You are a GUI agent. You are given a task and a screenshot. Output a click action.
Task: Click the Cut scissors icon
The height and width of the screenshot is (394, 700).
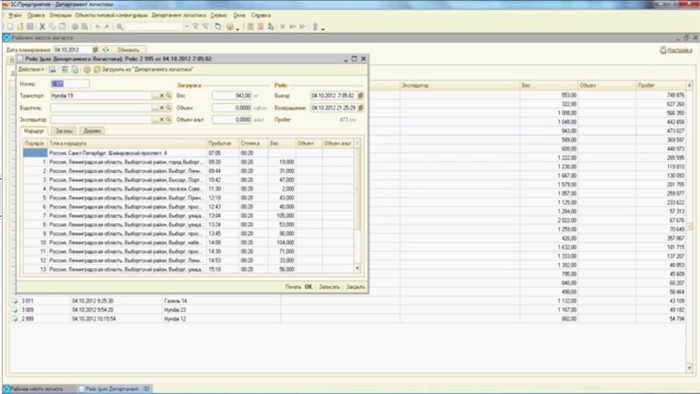(42, 27)
